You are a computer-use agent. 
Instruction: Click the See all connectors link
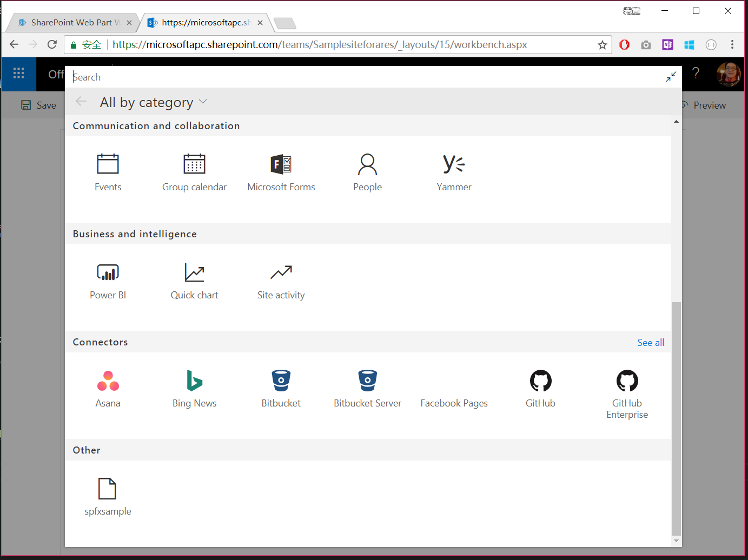coord(650,342)
